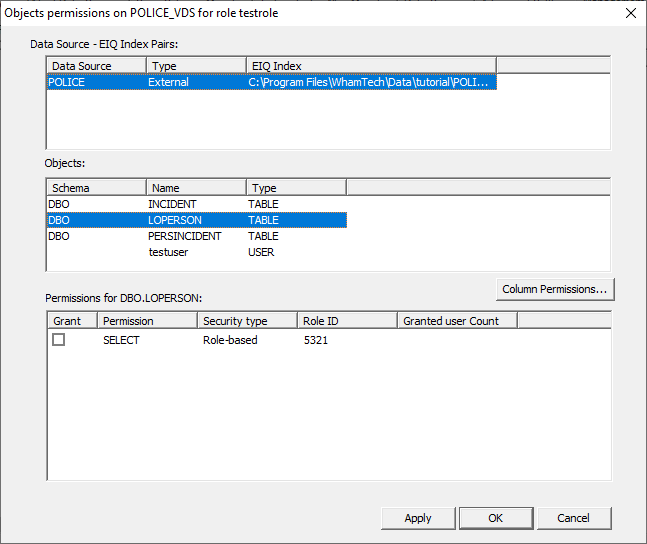Cancel the permissions dialog

coord(573,518)
